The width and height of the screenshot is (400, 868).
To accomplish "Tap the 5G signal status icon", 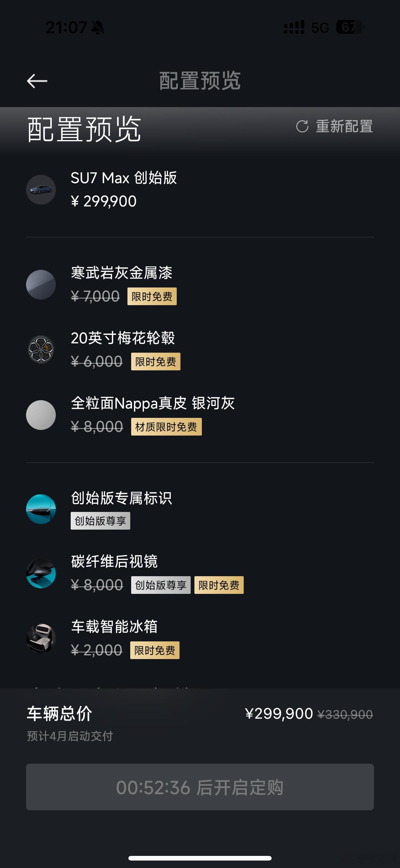I will tap(320, 28).
